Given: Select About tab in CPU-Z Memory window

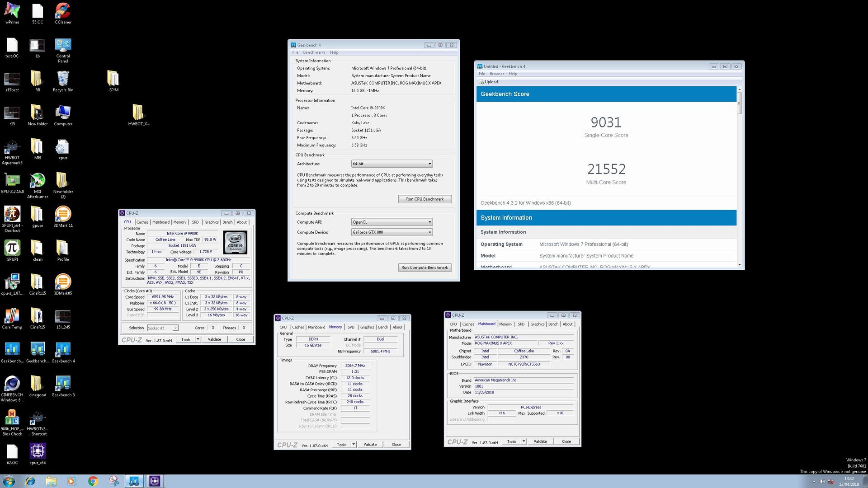Looking at the screenshot, I should coord(397,327).
